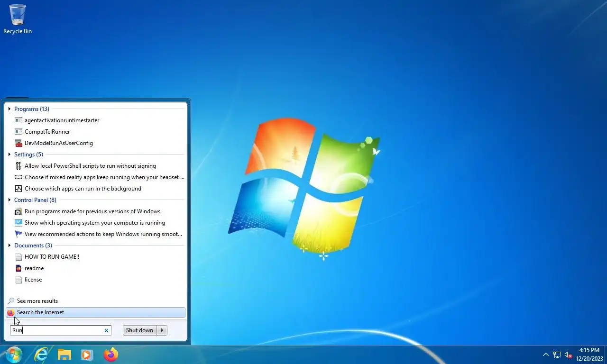This screenshot has width=607, height=364.
Task: Collapse the Control Panel (8) results group
Action: (9, 200)
